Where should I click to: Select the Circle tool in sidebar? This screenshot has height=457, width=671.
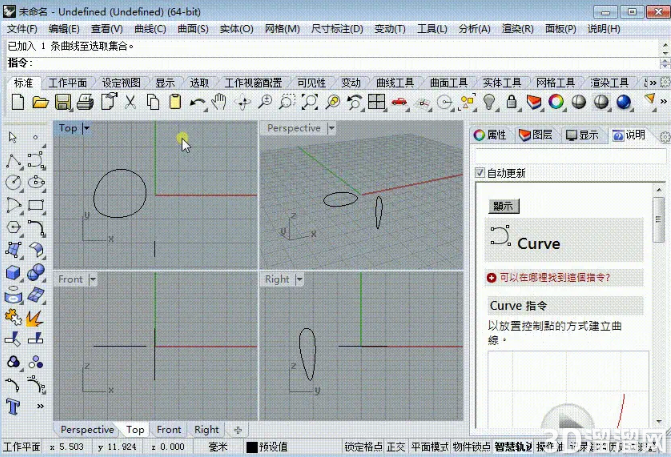14,183
